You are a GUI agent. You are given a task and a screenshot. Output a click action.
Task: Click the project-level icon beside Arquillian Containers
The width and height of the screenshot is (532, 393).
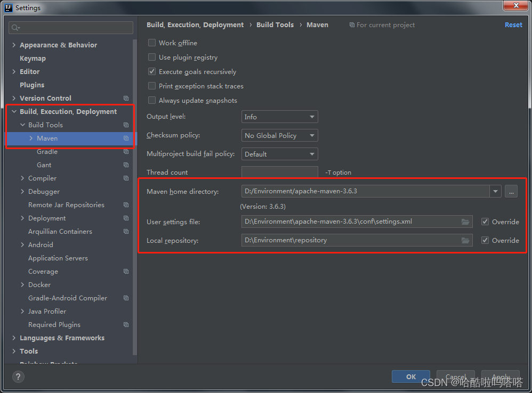[126, 232]
